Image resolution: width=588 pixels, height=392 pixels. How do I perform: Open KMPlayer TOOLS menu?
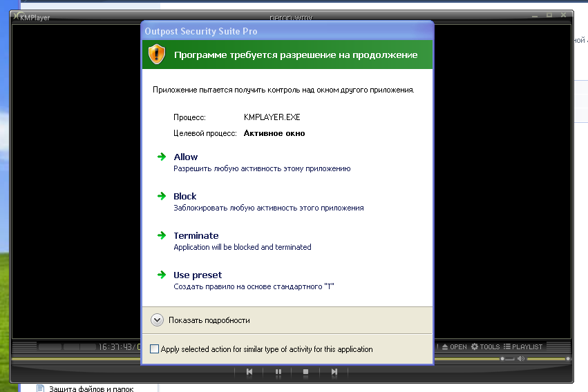[x=485, y=346]
